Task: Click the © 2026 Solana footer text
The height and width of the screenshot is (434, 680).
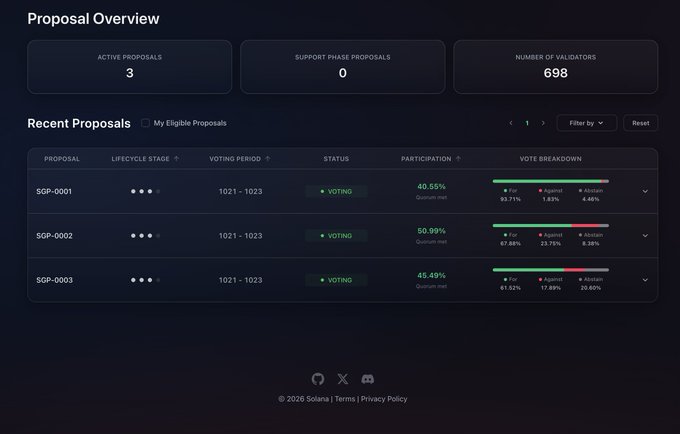Action: click(304, 399)
